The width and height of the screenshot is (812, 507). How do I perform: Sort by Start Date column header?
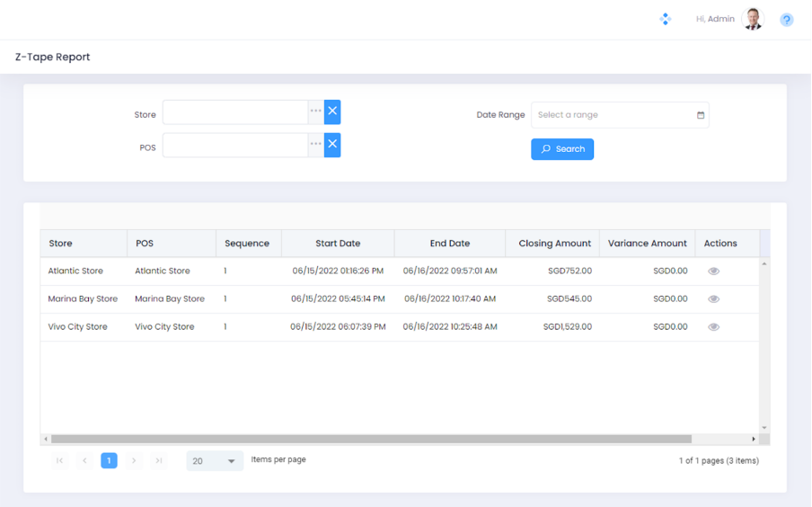point(338,244)
